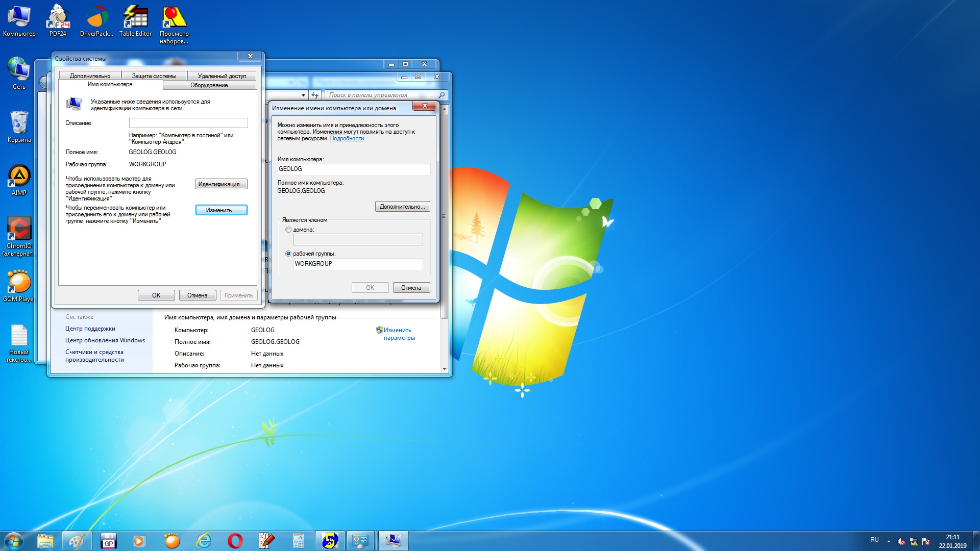The width and height of the screenshot is (980, 551).
Task: Click the Control Panel scroll-down arrow
Action: 445,369
